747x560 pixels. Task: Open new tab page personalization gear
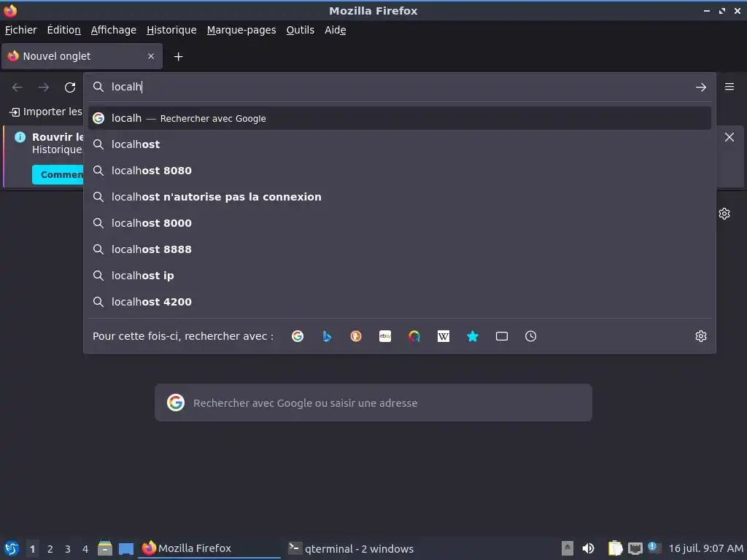[724, 214]
